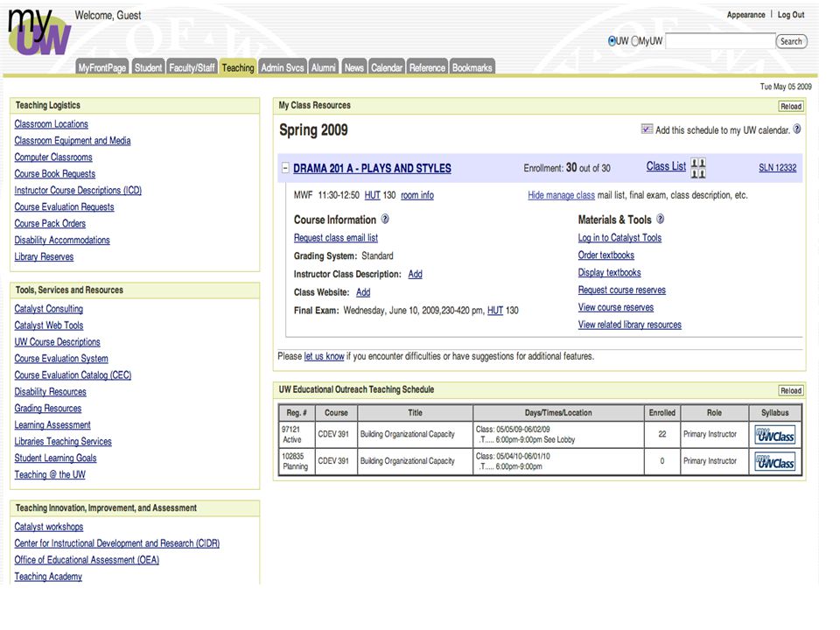Open Catalyst workshops link
The height and width of the screenshot is (630, 840).
[x=49, y=527]
